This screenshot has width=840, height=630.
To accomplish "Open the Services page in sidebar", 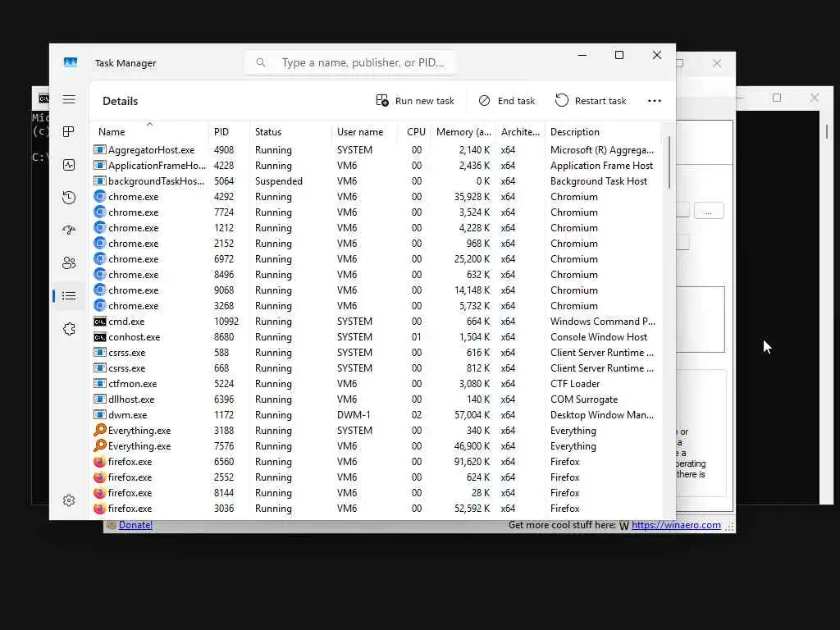I will [x=69, y=329].
